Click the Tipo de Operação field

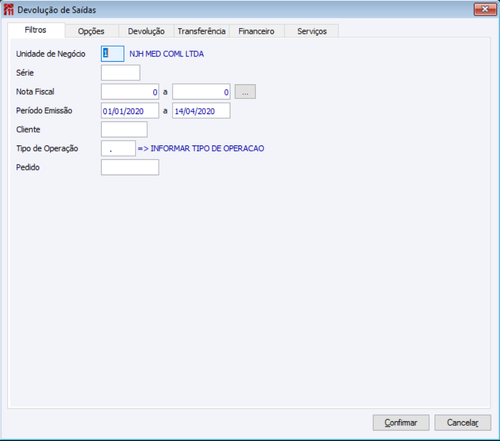118,148
